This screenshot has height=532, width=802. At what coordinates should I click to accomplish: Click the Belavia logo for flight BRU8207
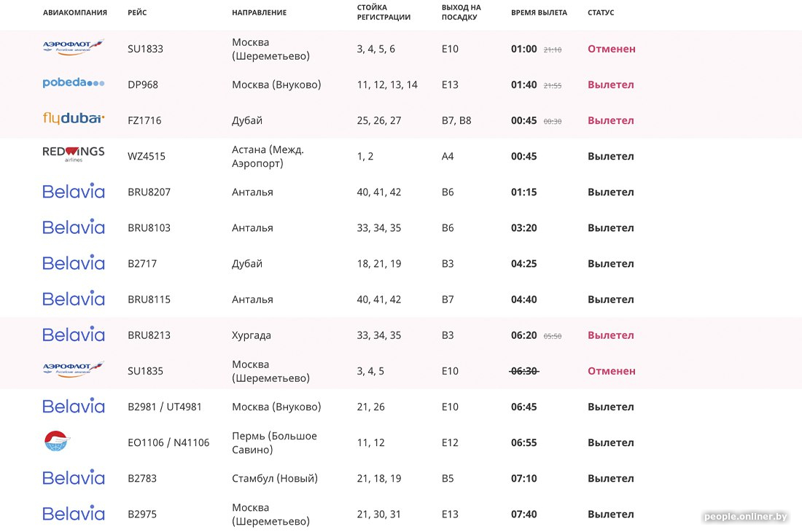pos(73,192)
